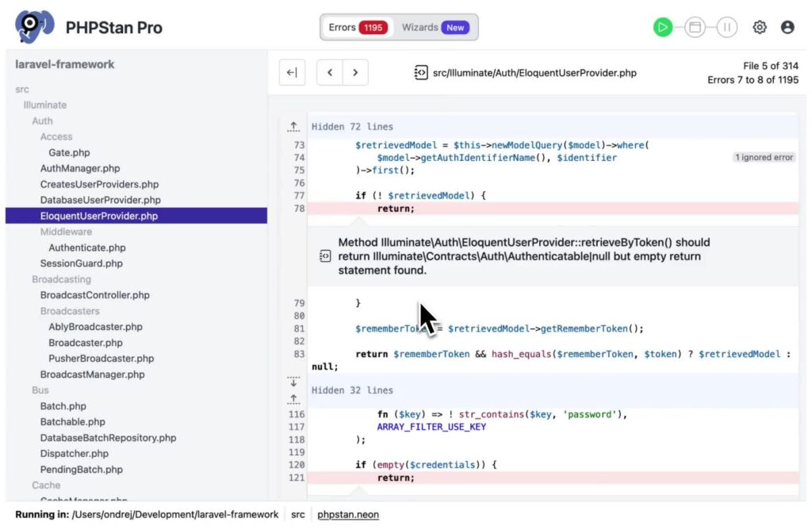Image resolution: width=812 pixels, height=530 pixels.
Task: Open DatabaseBatchRepository.php
Action: coord(108,438)
